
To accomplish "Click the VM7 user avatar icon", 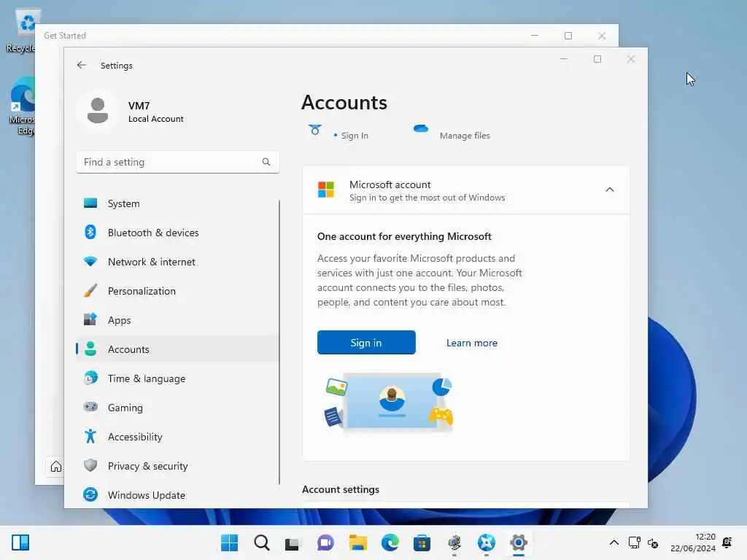I will (98, 111).
